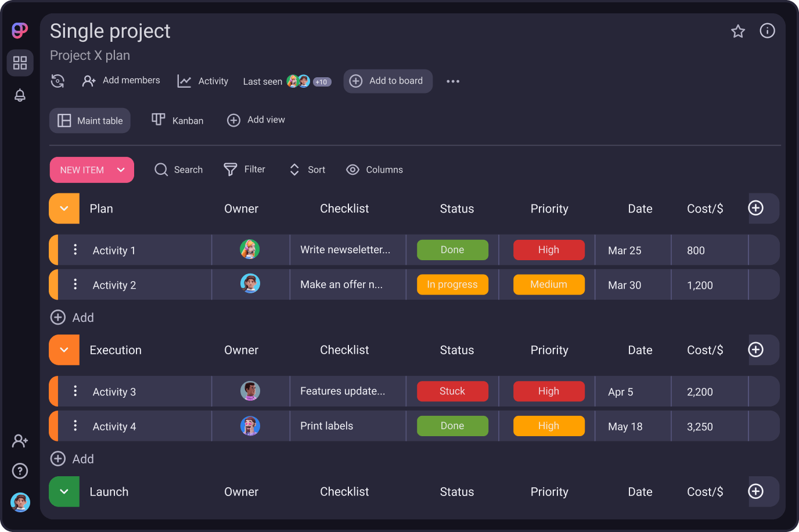Open the NEW ITEM dropdown arrow
This screenshot has width=799, height=532.
(121, 170)
